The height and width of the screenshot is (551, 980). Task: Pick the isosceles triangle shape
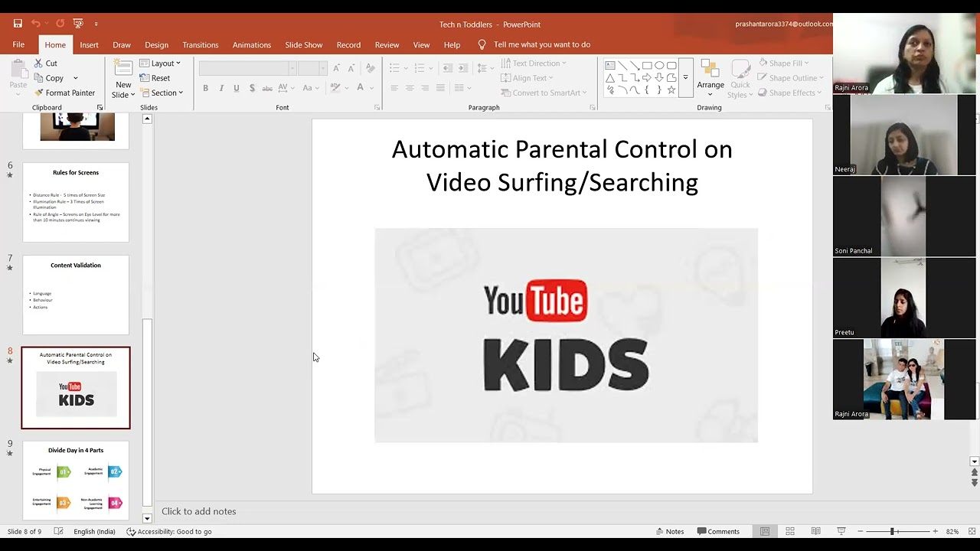[610, 78]
